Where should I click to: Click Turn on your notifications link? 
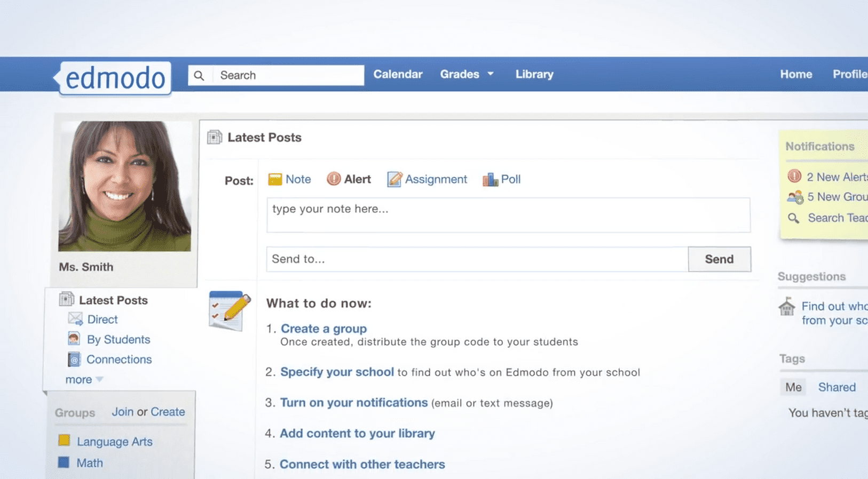click(x=354, y=402)
